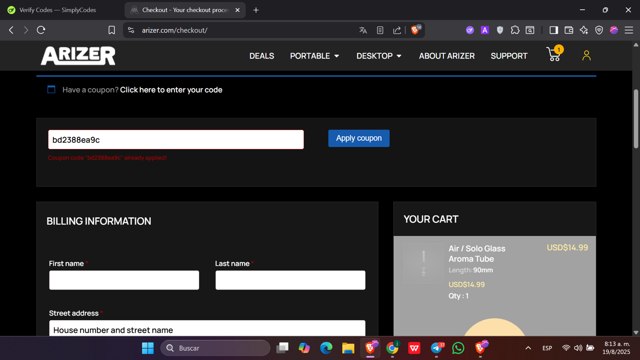Open the SUPPORT menu item
The width and height of the screenshot is (640, 360).
509,56
